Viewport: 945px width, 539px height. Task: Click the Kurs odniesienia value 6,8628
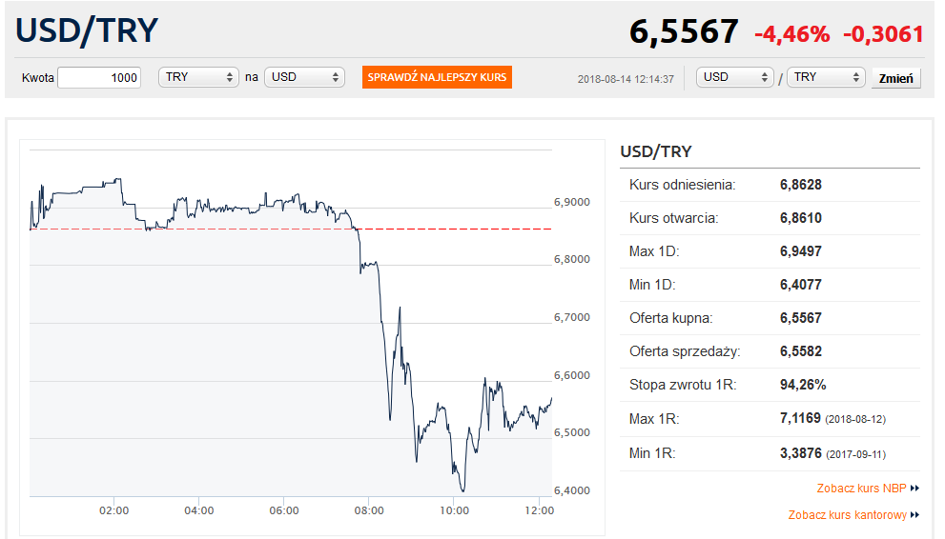click(x=800, y=184)
